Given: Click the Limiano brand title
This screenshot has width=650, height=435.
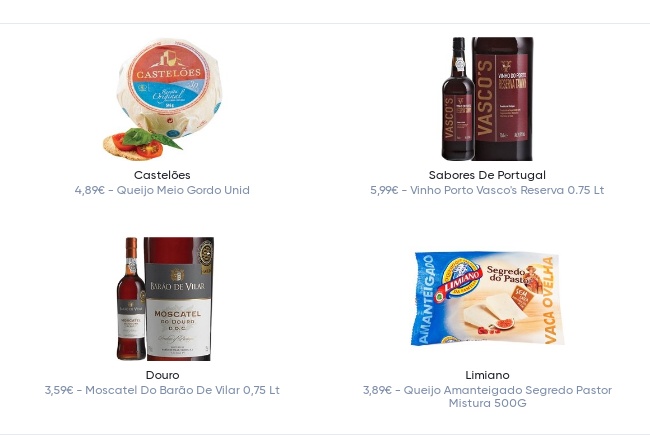Looking at the screenshot, I should (487, 375).
